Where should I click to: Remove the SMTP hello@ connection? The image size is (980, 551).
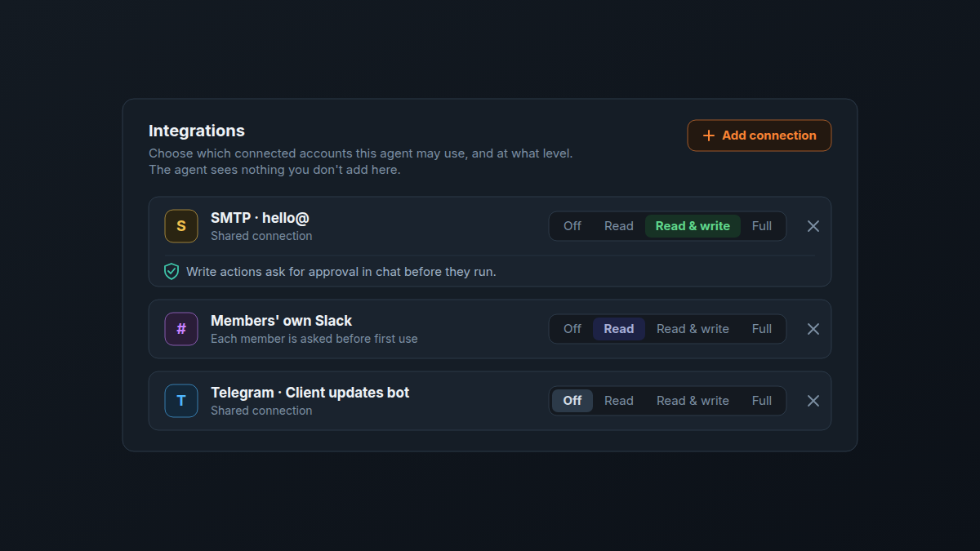(813, 226)
